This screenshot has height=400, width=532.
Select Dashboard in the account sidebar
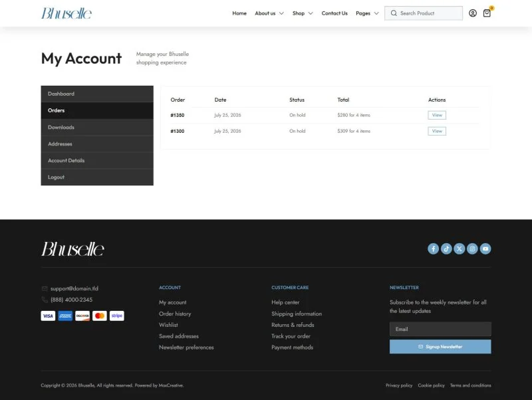[97, 94]
